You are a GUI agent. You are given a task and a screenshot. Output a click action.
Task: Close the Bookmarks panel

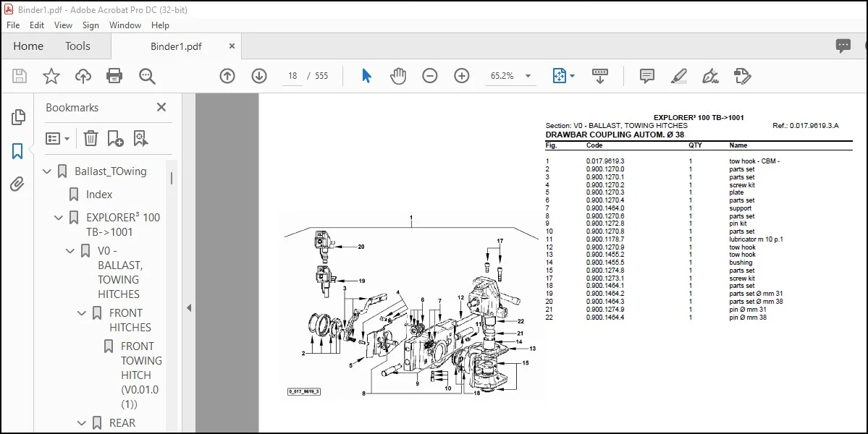click(161, 107)
